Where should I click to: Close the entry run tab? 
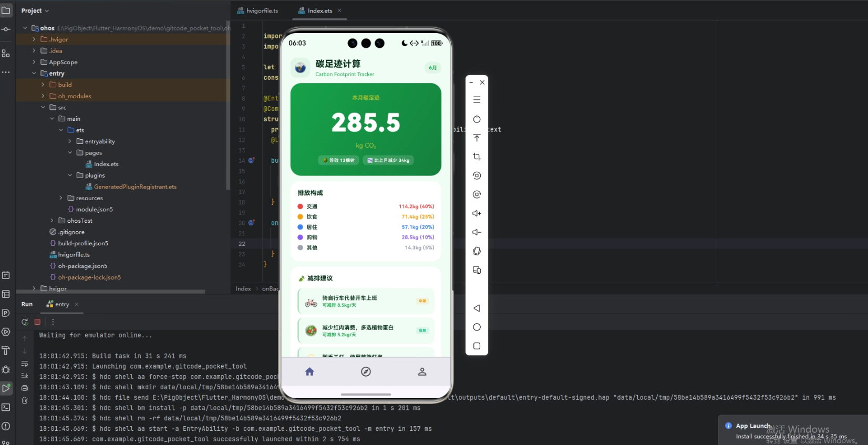coord(77,304)
